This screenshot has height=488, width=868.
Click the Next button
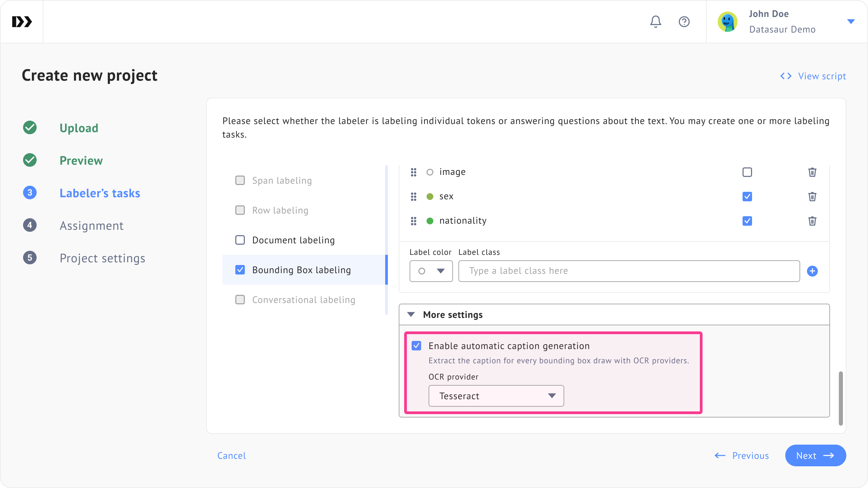pos(815,455)
